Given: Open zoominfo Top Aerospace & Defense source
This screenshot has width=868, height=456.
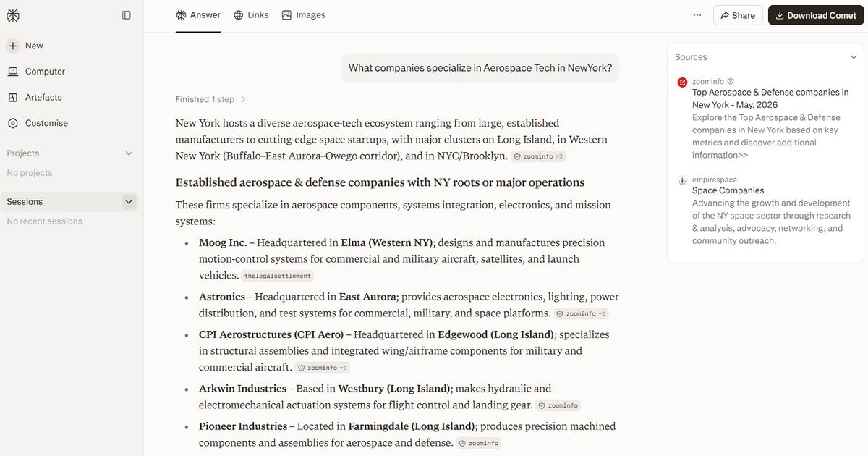Looking at the screenshot, I should coord(765,119).
